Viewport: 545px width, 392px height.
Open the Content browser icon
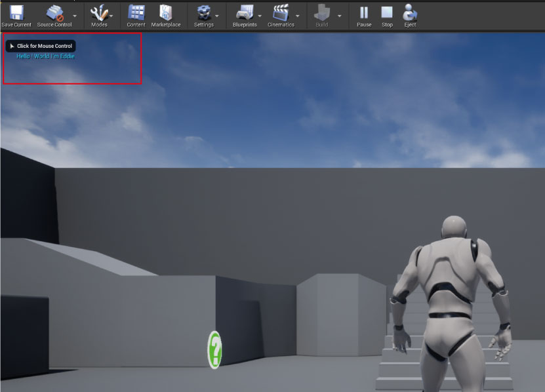coord(136,12)
